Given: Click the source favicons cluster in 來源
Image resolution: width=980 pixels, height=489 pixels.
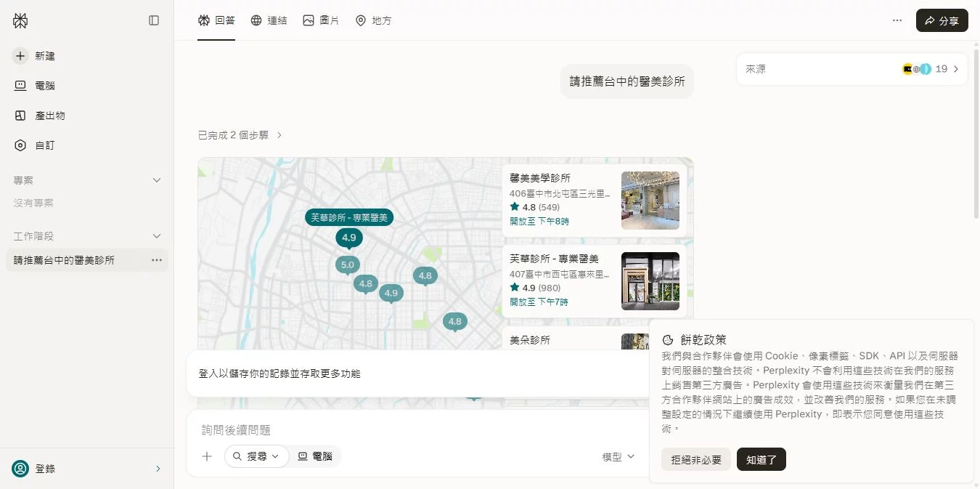Looking at the screenshot, I should point(917,69).
